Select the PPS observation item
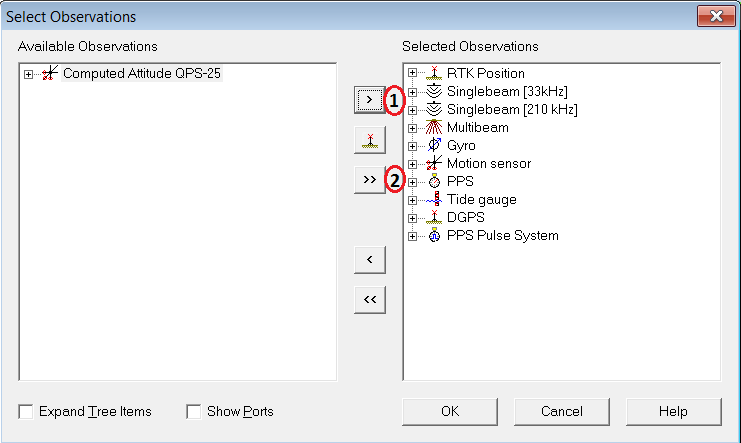This screenshot has height=443, width=741. 460,181
